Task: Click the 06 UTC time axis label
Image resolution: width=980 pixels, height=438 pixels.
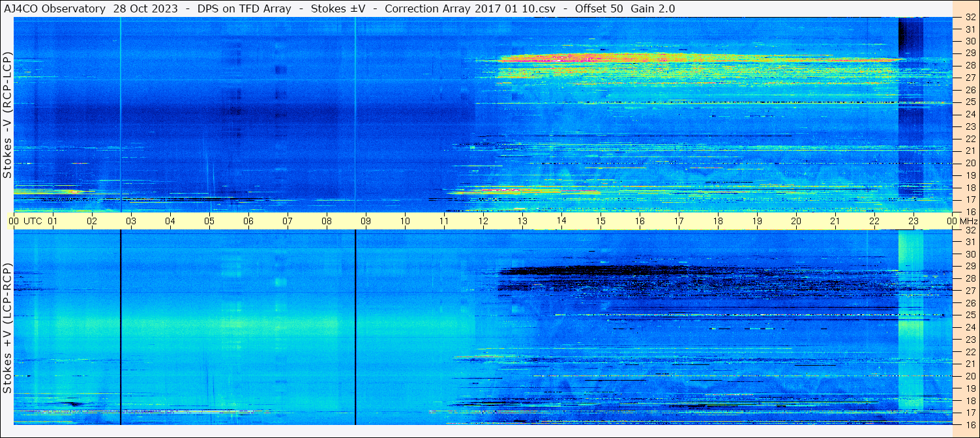Action: pos(248,221)
